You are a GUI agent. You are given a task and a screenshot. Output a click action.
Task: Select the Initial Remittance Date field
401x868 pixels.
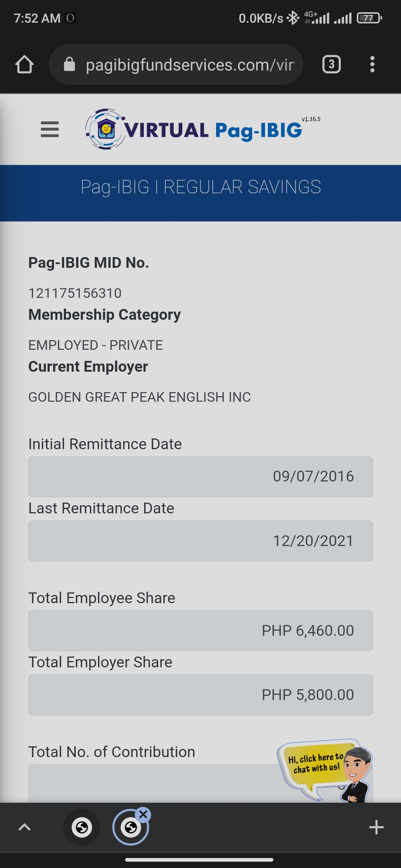[200, 477]
